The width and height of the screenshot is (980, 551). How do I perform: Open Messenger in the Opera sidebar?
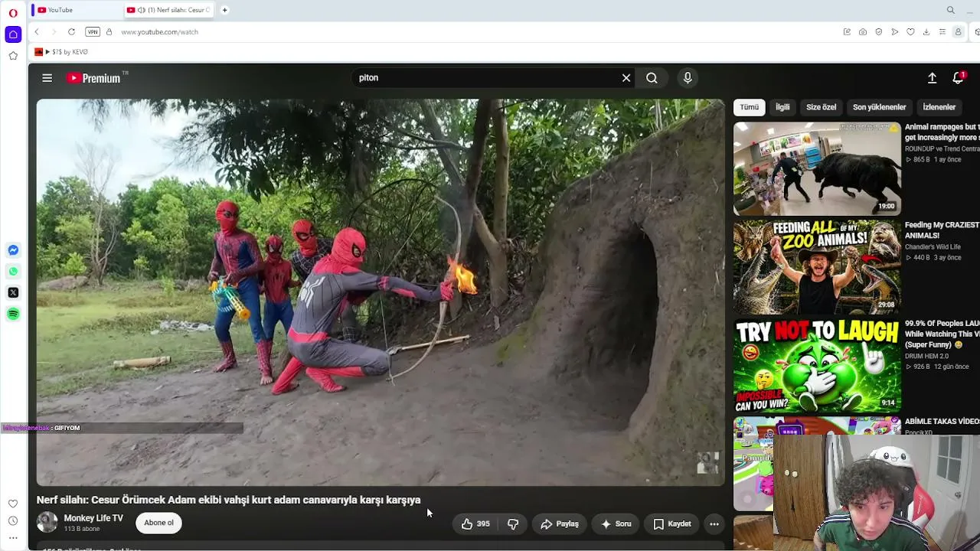click(13, 250)
